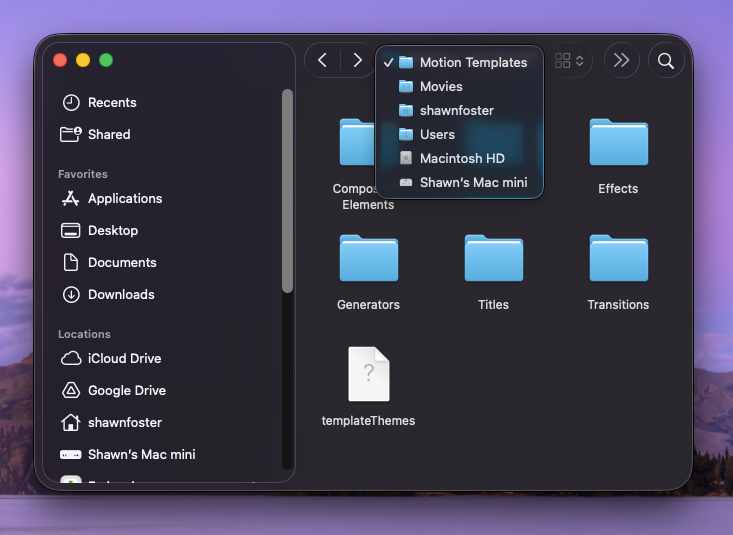This screenshot has height=535, width=733.
Task: Expand the toolbar overflow chevrons
Action: point(621,61)
